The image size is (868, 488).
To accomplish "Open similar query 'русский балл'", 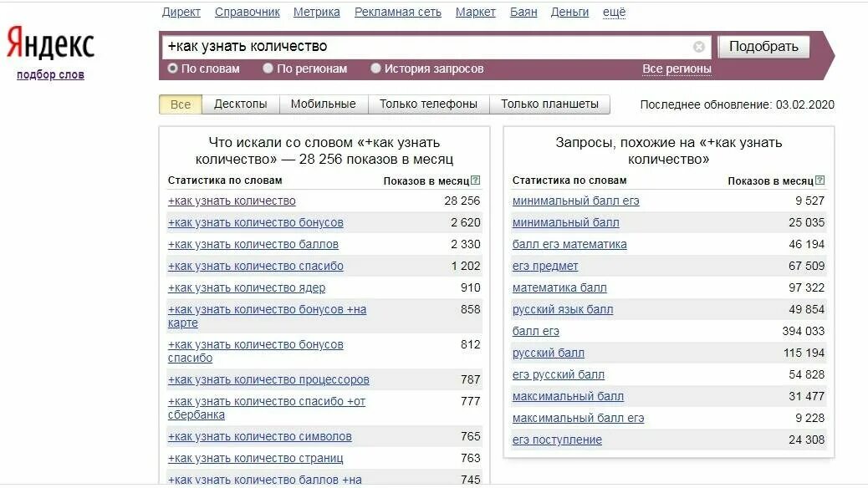I will pos(549,353).
